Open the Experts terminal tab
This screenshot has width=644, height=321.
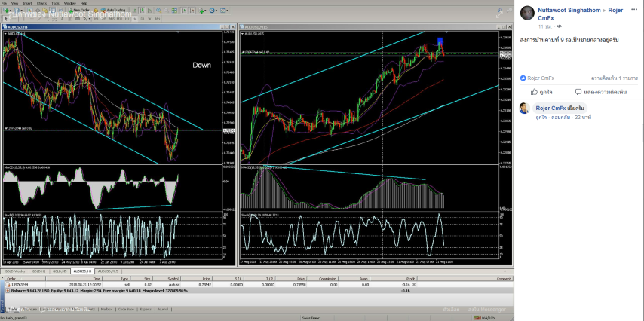tap(146, 310)
